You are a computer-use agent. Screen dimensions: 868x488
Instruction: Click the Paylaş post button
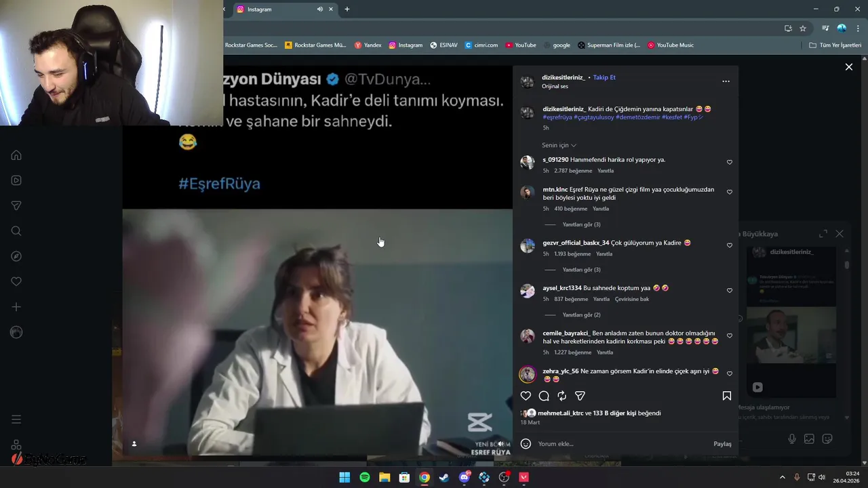[722, 444]
